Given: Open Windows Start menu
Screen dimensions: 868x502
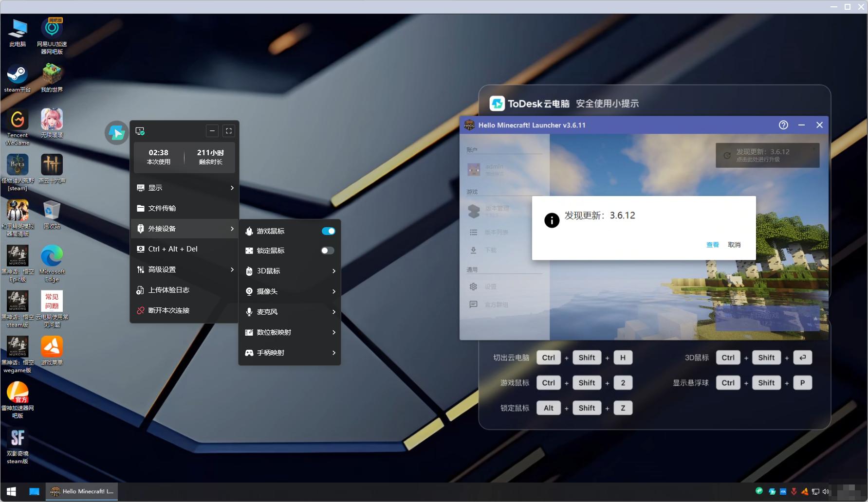Looking at the screenshot, I should tap(11, 491).
